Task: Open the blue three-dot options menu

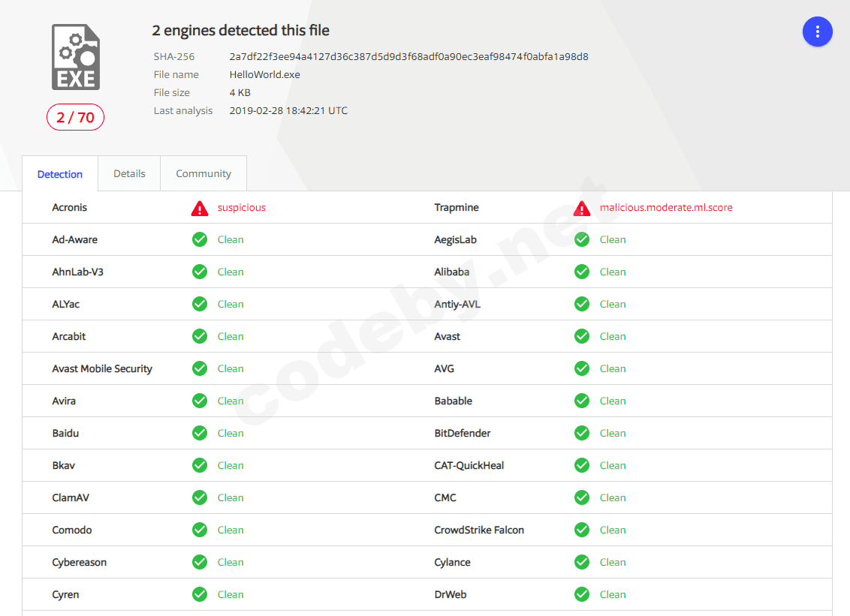Action: 817,32
